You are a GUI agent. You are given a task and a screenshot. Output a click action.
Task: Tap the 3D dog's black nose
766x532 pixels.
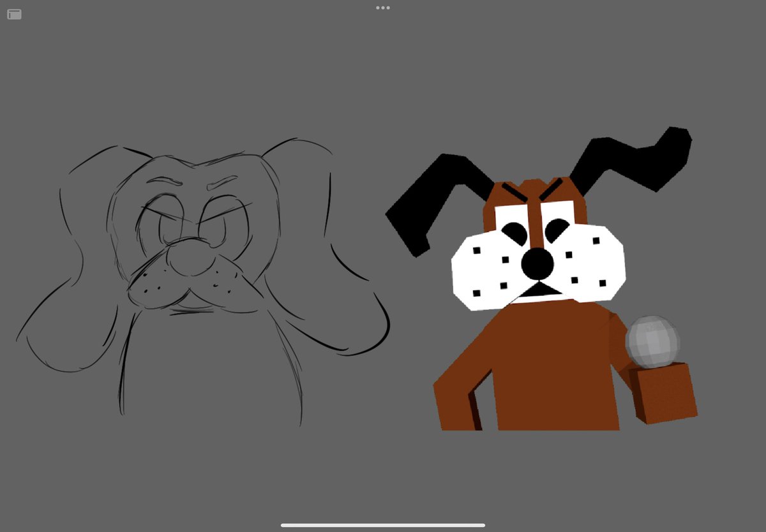pyautogui.click(x=537, y=263)
